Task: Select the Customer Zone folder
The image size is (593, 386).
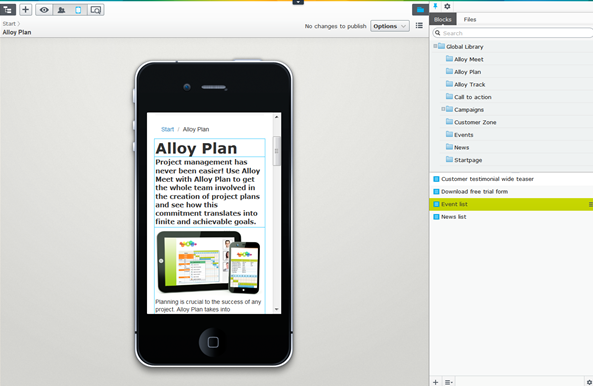Action: tap(475, 122)
